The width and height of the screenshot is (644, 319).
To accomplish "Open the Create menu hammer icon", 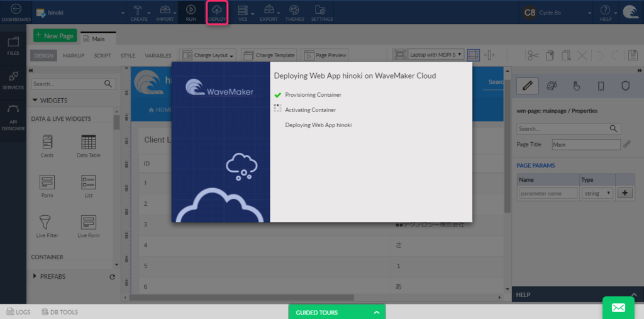I will click(138, 10).
